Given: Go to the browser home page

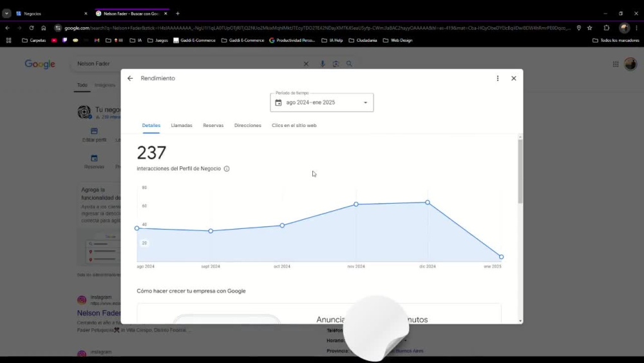Looking at the screenshot, I should tap(44, 28).
